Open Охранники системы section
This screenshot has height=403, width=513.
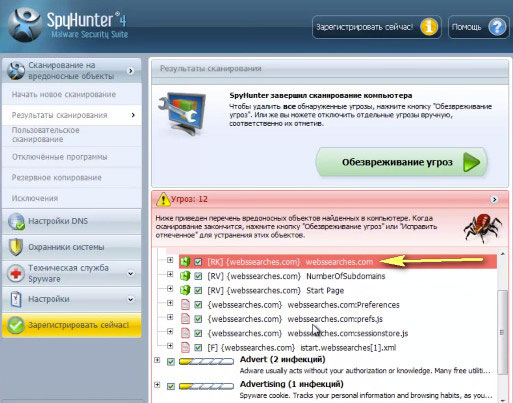pyautogui.click(x=72, y=247)
